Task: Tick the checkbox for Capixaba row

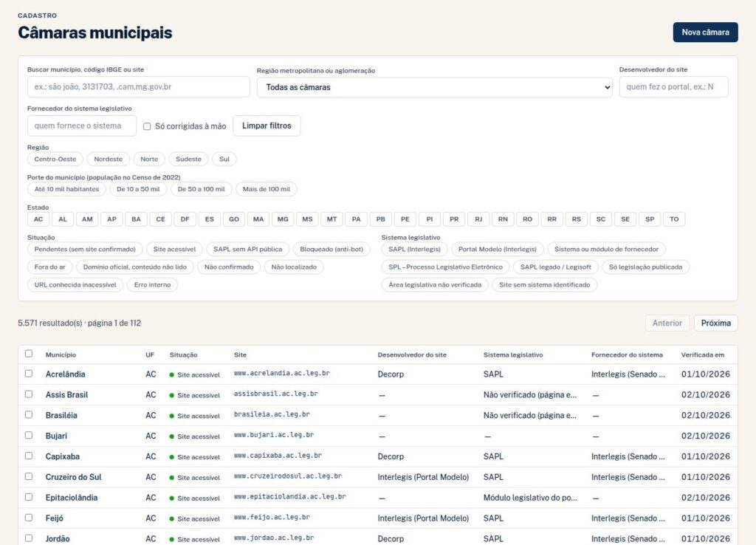Action: (29, 456)
